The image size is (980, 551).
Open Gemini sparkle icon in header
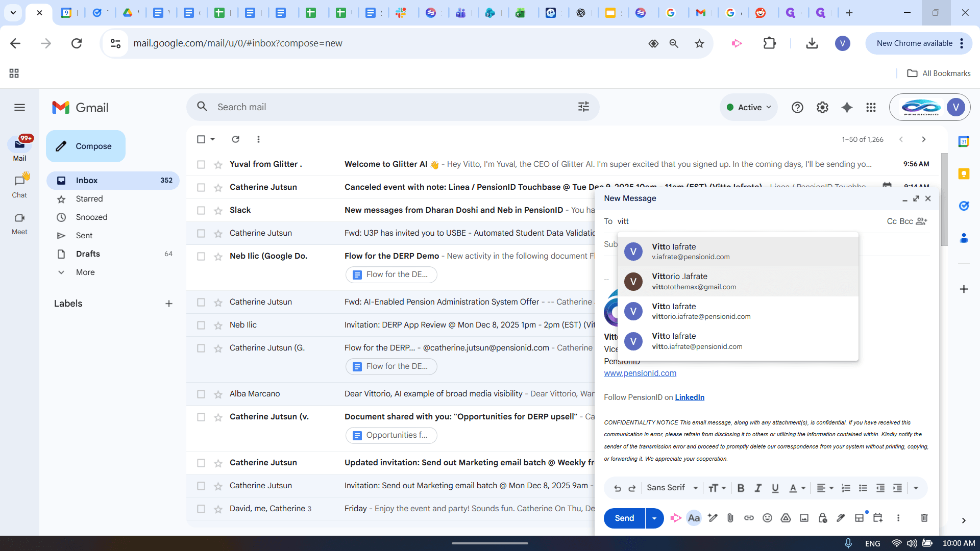pos(847,107)
